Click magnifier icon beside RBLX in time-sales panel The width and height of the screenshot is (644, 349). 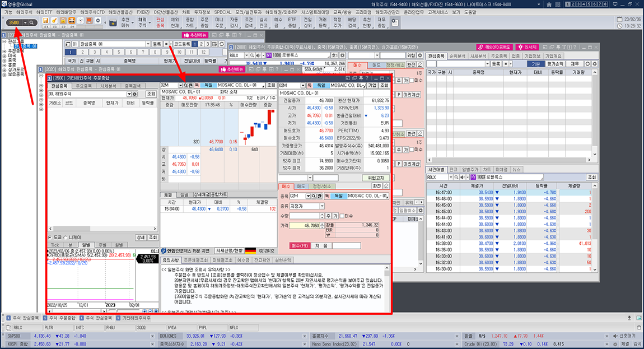pyautogui.click(x=456, y=177)
